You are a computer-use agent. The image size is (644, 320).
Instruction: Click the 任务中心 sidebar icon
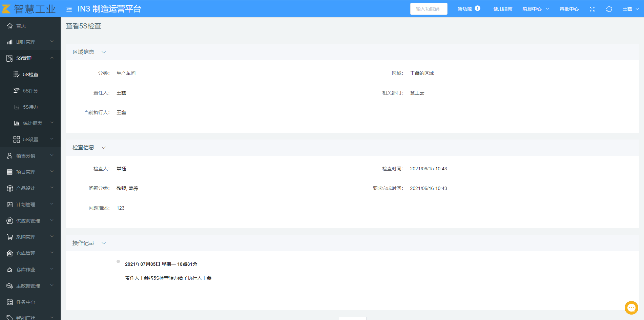pyautogui.click(x=10, y=302)
